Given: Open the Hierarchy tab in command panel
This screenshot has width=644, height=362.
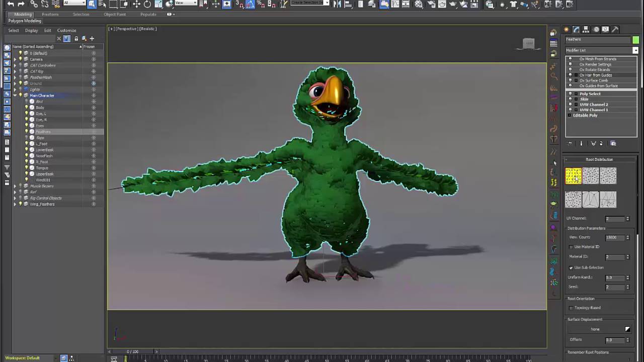Looking at the screenshot, I should [x=586, y=30].
